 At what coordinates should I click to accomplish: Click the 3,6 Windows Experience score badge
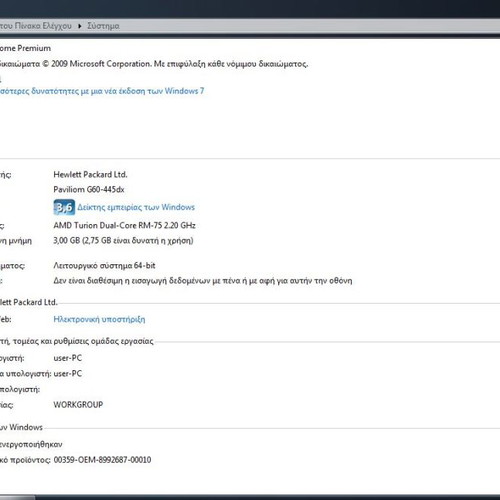[x=64, y=207]
